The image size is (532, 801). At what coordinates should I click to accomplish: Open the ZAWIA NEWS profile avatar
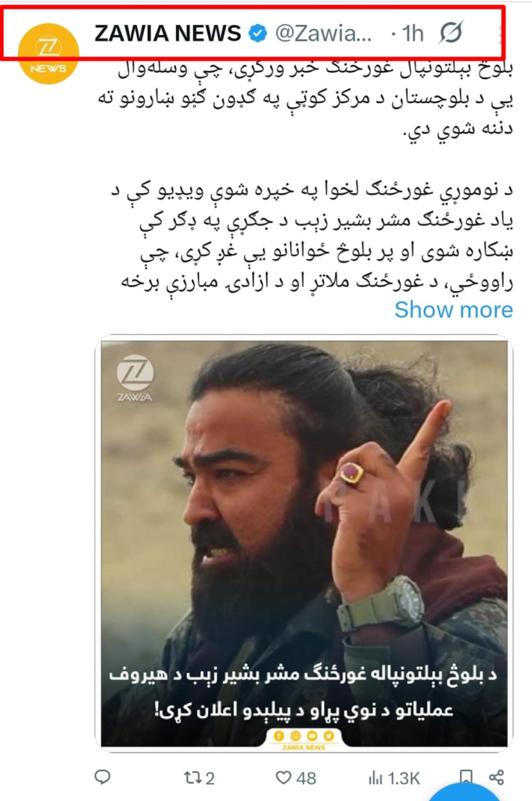tap(49, 53)
